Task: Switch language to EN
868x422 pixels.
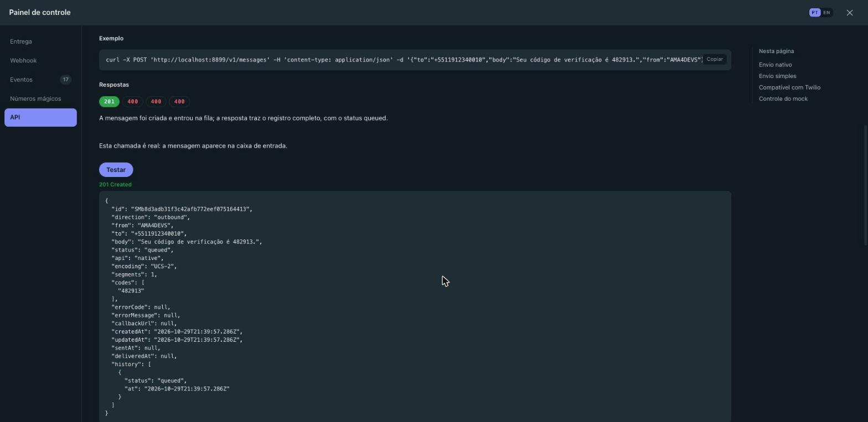Action: [826, 12]
